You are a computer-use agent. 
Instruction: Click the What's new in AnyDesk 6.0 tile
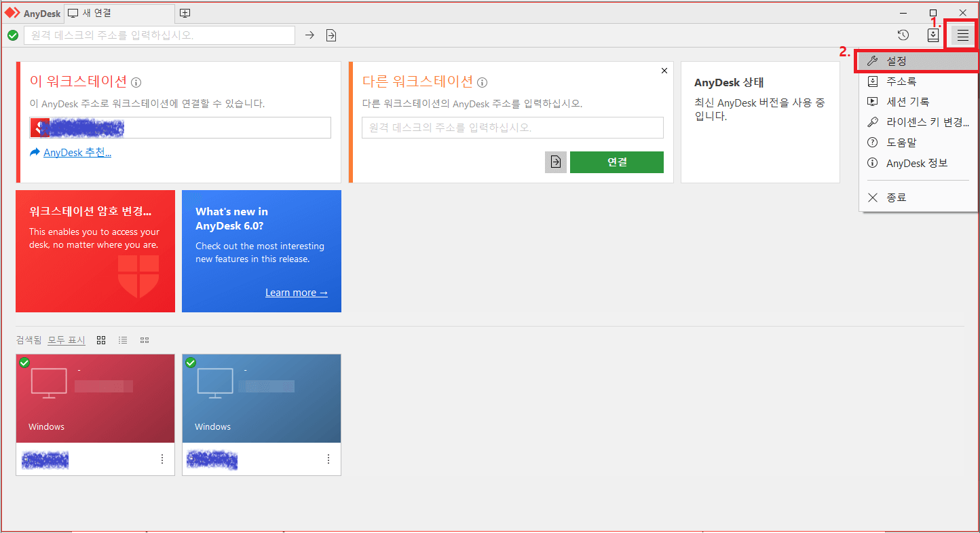261,251
